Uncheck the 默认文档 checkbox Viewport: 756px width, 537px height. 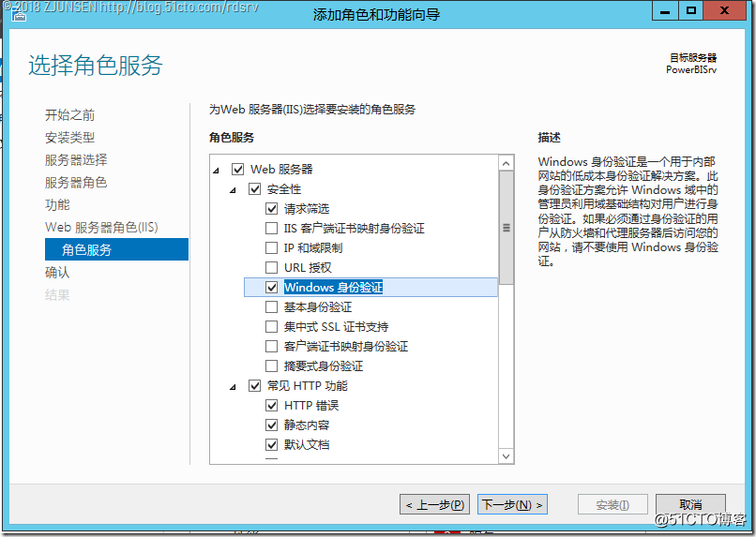coord(271,444)
